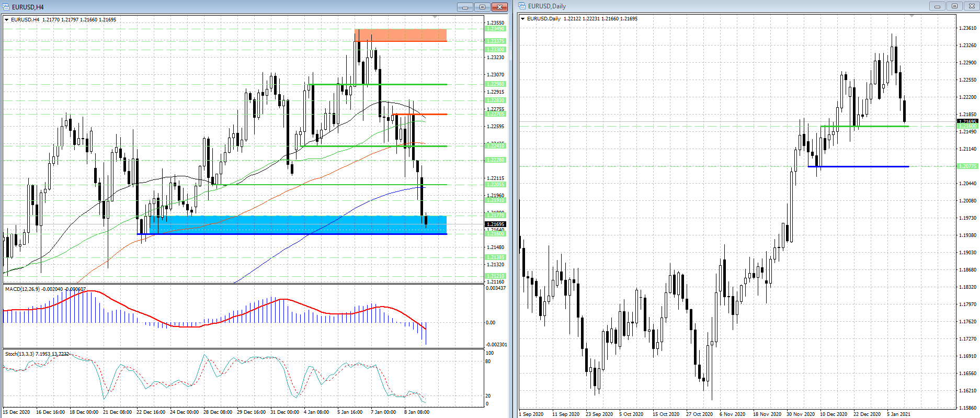Select the blue support rectangle on the H4 chart
980x418 pixels.
coord(298,224)
